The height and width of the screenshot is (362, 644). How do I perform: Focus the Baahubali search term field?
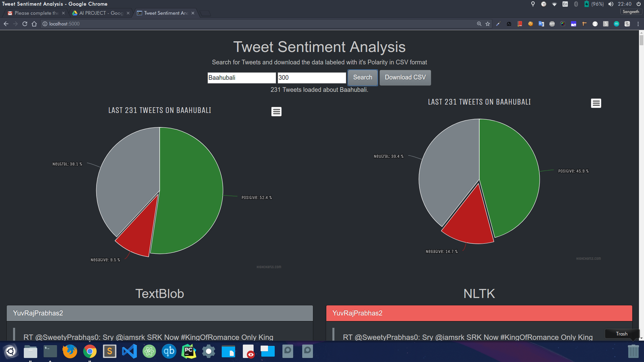[x=241, y=78]
